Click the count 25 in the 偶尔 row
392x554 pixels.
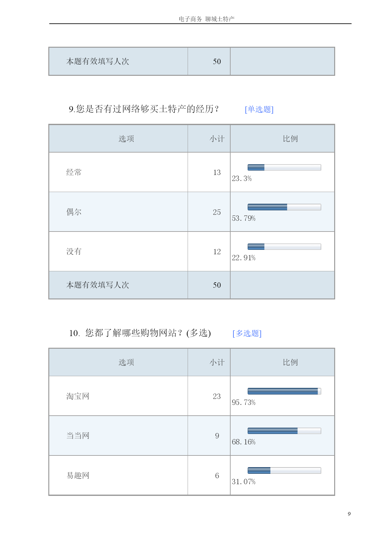coord(217,212)
